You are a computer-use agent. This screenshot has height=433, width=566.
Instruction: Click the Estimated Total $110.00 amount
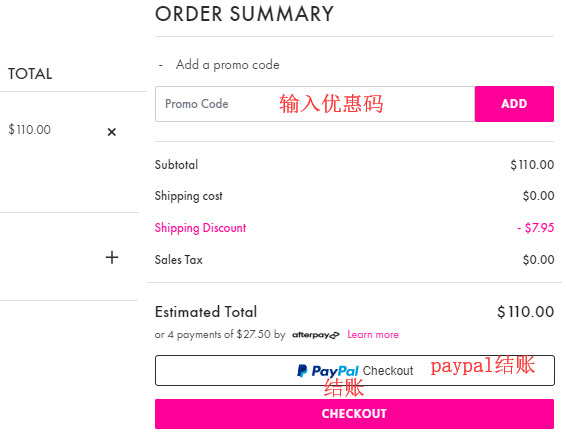(x=526, y=312)
